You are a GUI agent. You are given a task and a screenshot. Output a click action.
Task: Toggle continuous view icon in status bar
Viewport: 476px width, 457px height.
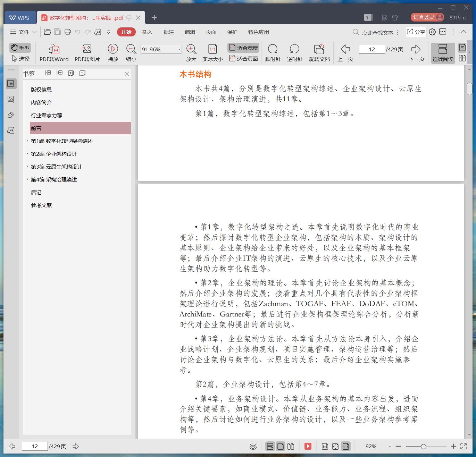[270, 447]
